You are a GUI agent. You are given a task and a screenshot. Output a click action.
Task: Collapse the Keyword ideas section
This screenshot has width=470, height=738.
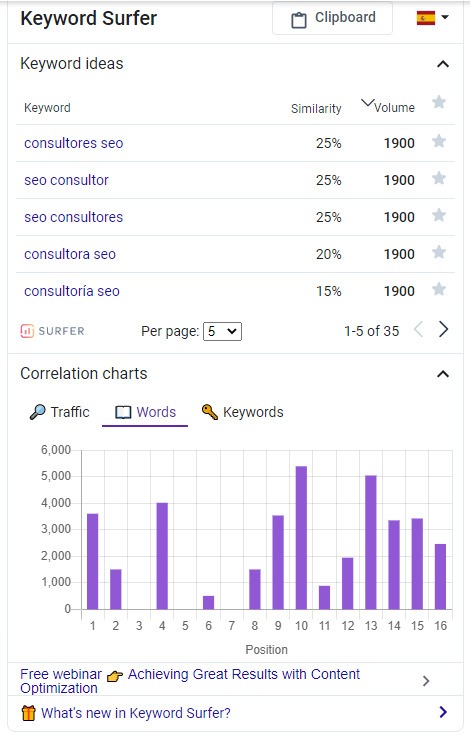coord(443,64)
